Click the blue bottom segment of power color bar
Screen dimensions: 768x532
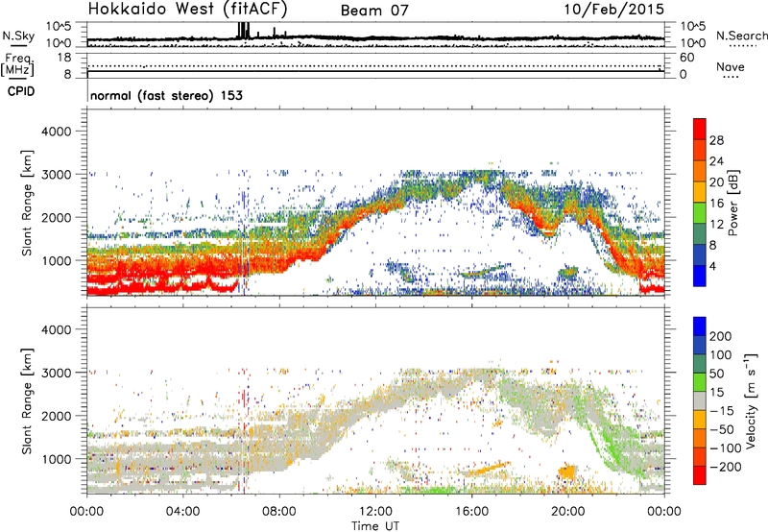pos(700,276)
